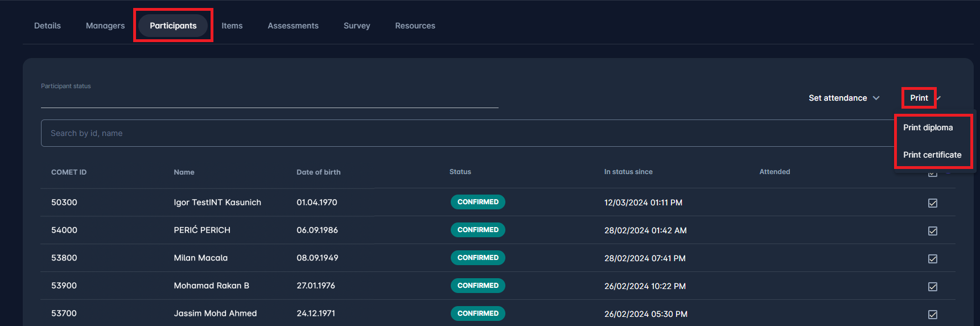980x326 pixels.
Task: Click the Date of birth column header
Action: [318, 172]
